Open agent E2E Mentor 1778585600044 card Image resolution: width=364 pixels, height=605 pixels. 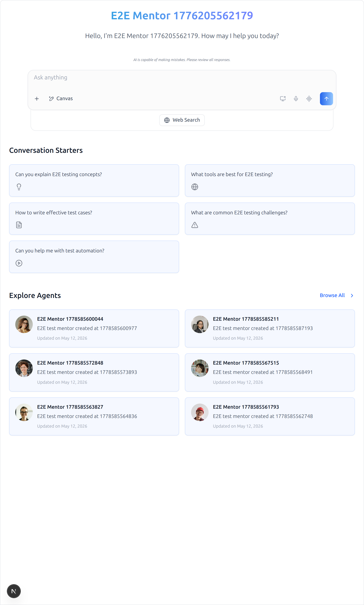point(94,328)
